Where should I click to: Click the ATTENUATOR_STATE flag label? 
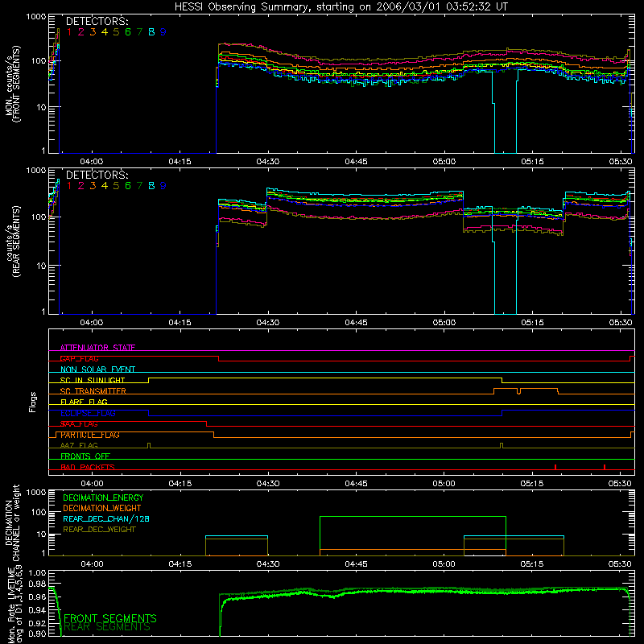[97, 348]
